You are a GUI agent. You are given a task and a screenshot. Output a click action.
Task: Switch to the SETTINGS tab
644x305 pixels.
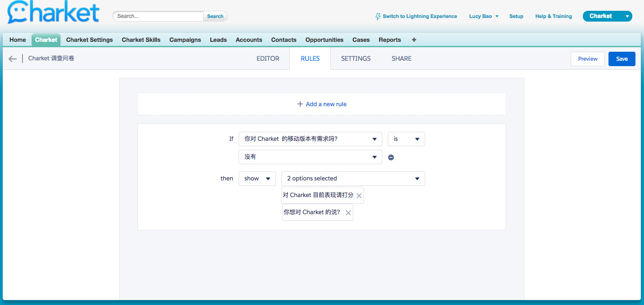pyautogui.click(x=355, y=58)
